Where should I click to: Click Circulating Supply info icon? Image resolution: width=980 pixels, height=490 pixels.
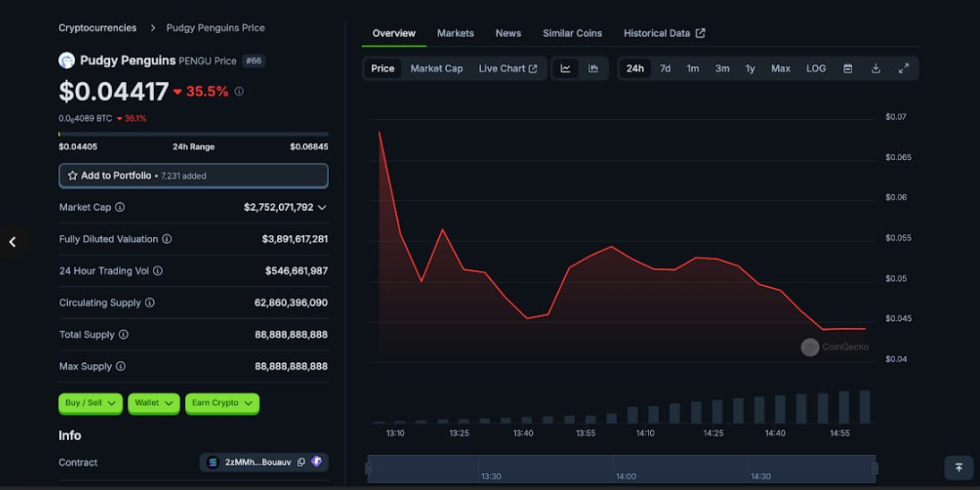[149, 302]
